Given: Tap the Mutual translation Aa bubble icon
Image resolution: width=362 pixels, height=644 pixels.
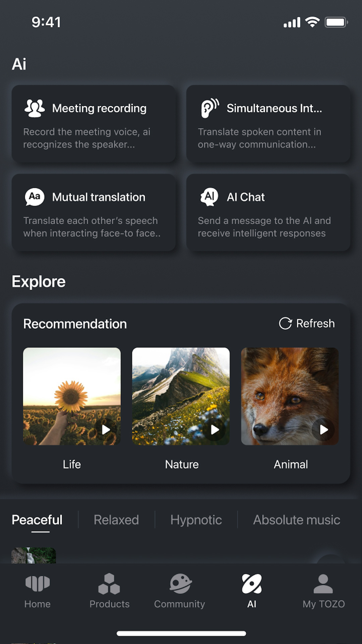Looking at the screenshot, I should pos(35,197).
